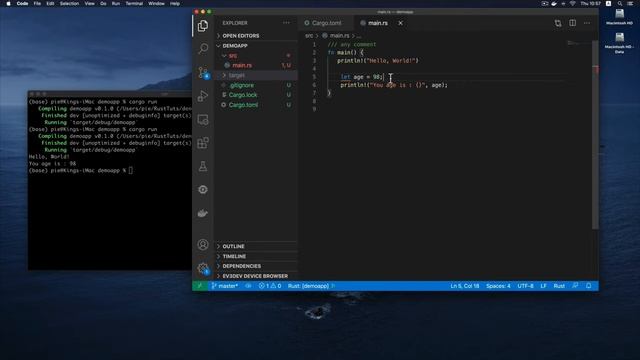Open the Go menu
The image size is (640, 360).
pos(103,3)
